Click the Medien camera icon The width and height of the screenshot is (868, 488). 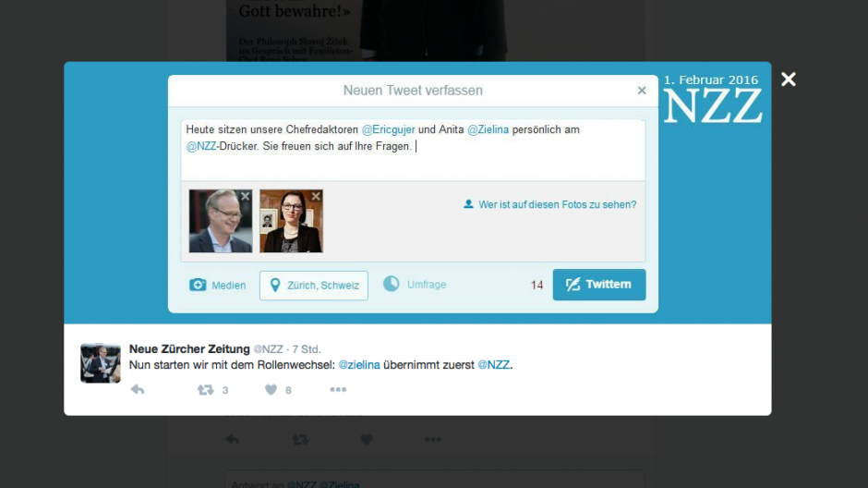pyautogui.click(x=198, y=285)
